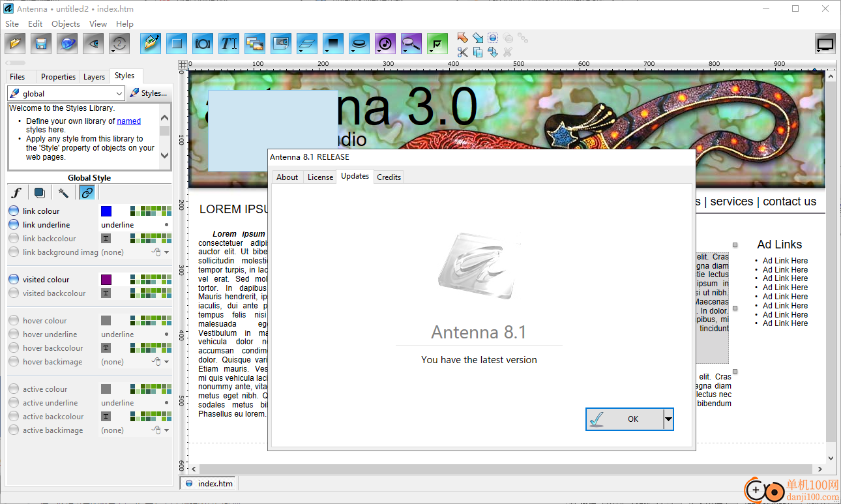Viewport: 841px width, 504px height.
Task: Click the 'contact us' navigation link
Action: point(789,201)
